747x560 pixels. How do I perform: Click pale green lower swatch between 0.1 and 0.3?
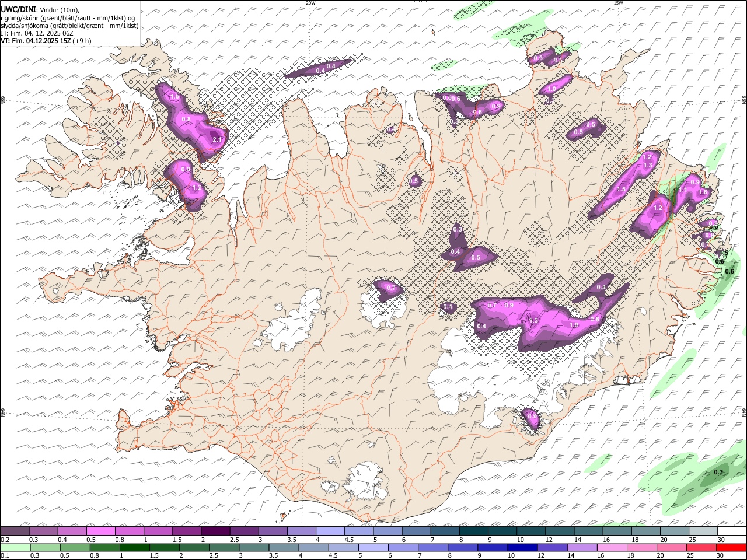click(x=15, y=547)
